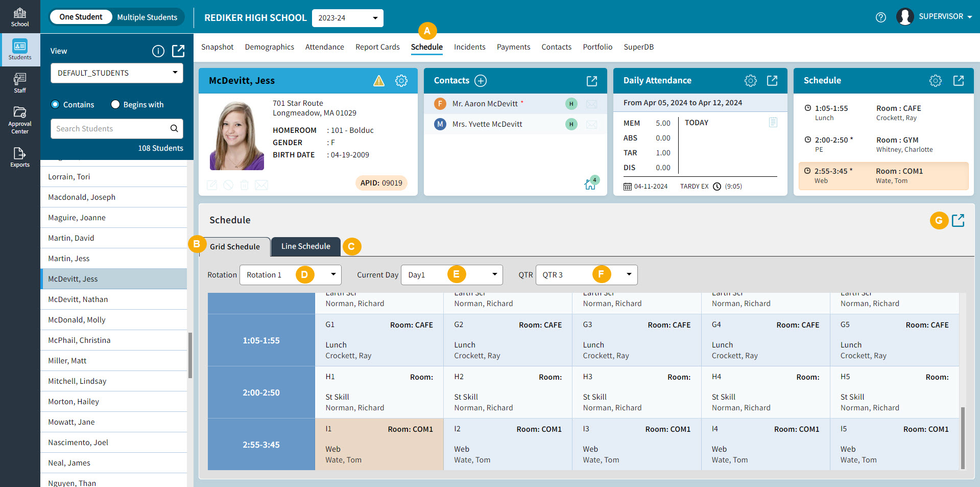Switch to the Line Schedule tab
980x487 pixels.
pyautogui.click(x=305, y=246)
